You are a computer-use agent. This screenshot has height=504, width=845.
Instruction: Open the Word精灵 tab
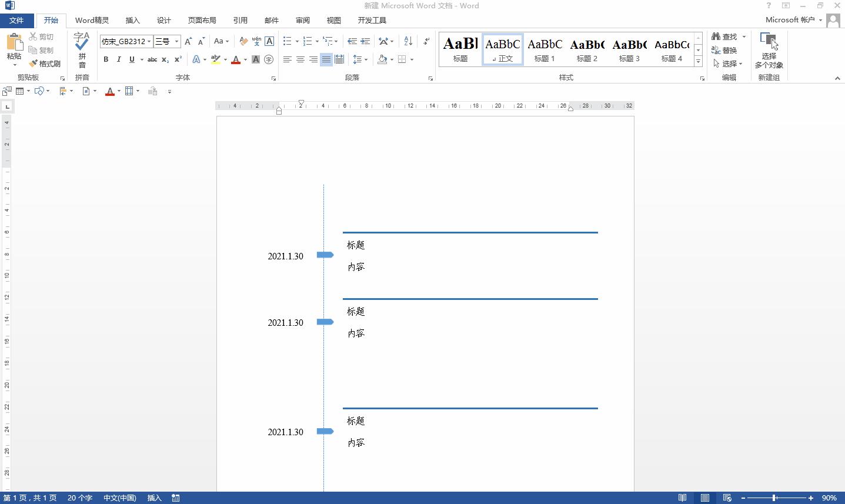[x=92, y=20]
